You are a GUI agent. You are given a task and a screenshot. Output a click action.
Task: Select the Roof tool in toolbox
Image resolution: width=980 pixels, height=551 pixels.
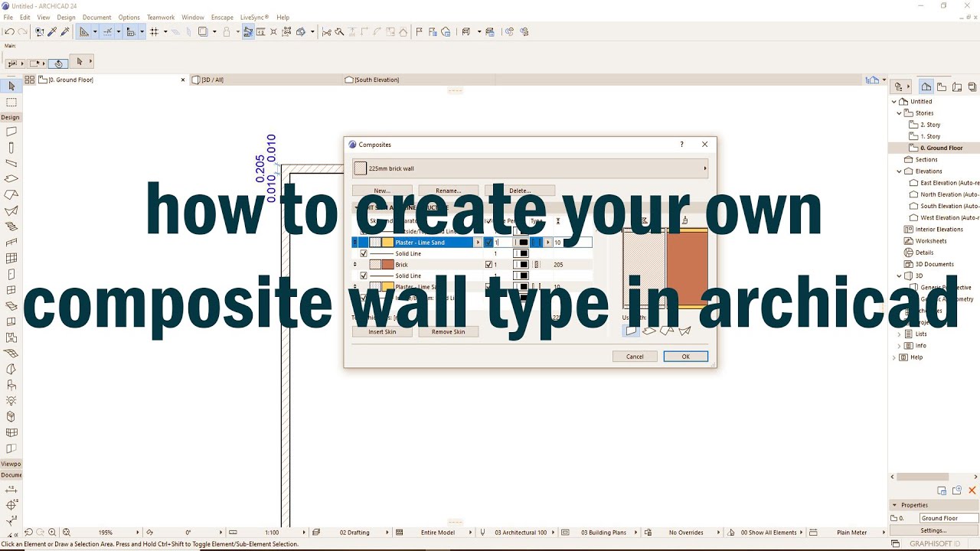[x=11, y=194]
